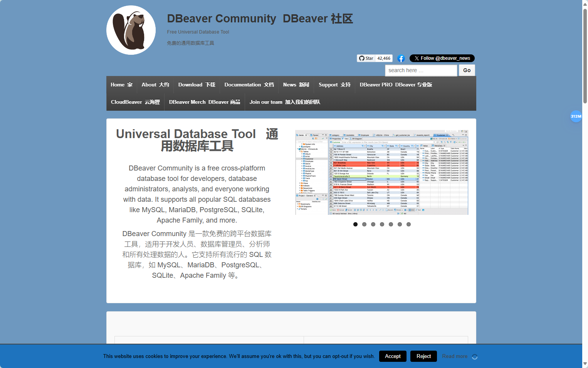The width and height of the screenshot is (588, 368).
Task: Open the DBeaver Merch menu item
Action: (205, 102)
